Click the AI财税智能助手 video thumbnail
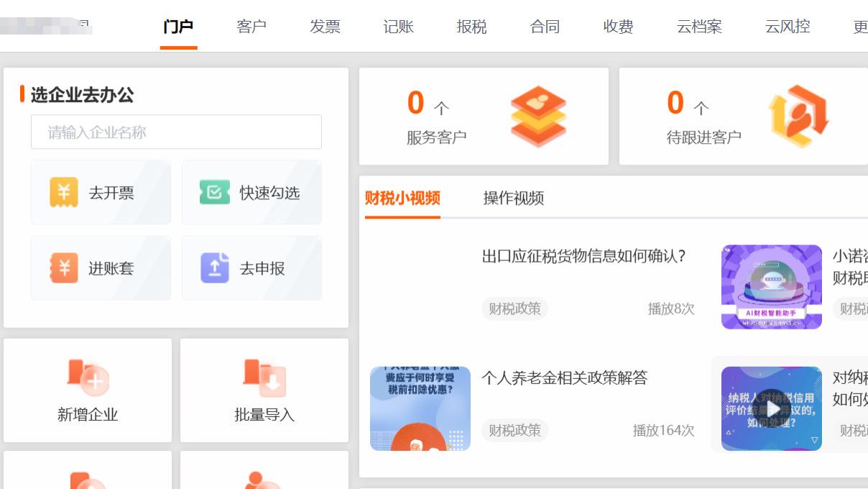 click(770, 286)
